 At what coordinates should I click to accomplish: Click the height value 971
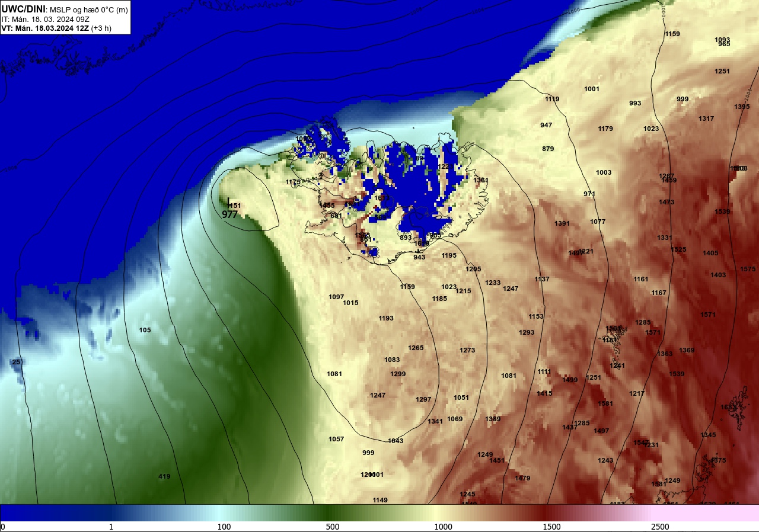[589, 194]
